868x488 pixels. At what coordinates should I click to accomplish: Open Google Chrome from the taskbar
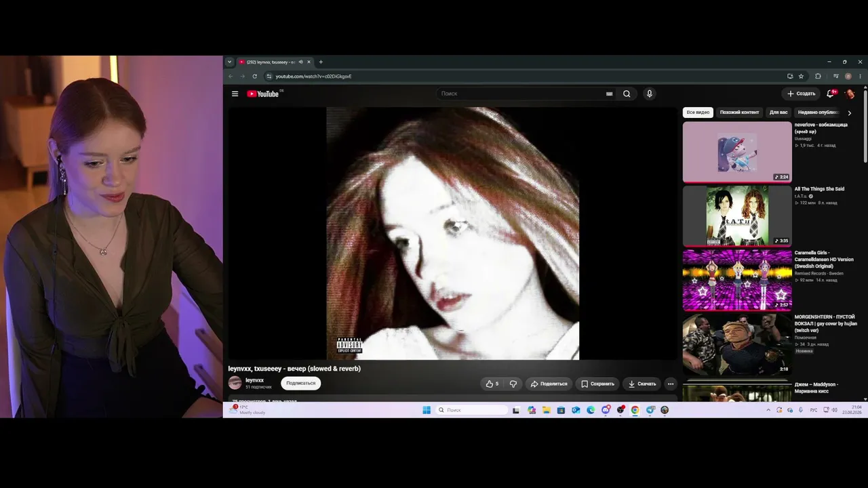tap(635, 410)
